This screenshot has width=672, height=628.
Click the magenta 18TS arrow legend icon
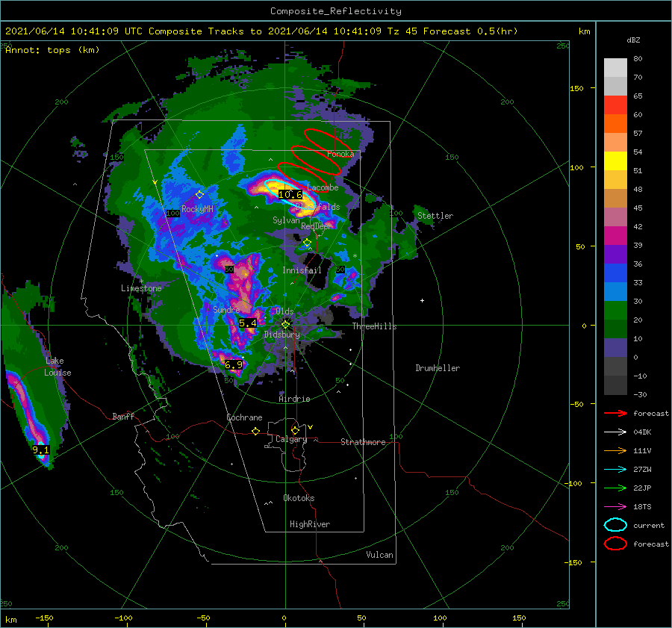click(x=615, y=507)
